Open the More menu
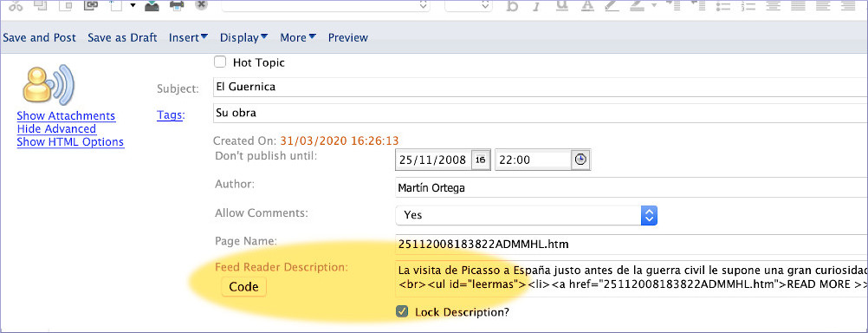This screenshot has width=868, height=333. click(298, 37)
